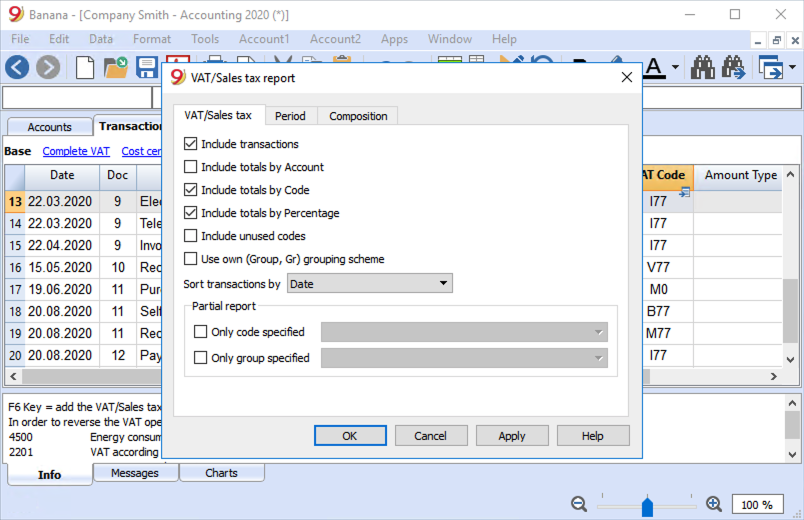
Task: Open the Help menu
Action: coord(504,39)
